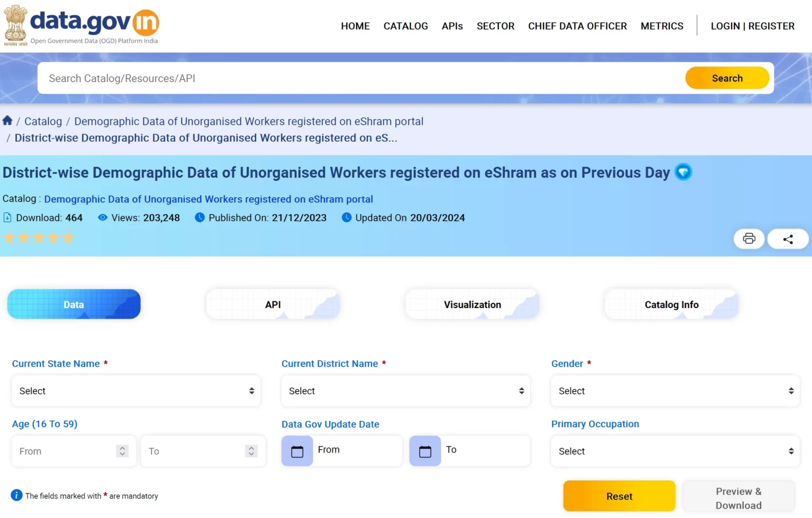
Task: Open the Current State Name dropdown
Action: click(x=136, y=391)
